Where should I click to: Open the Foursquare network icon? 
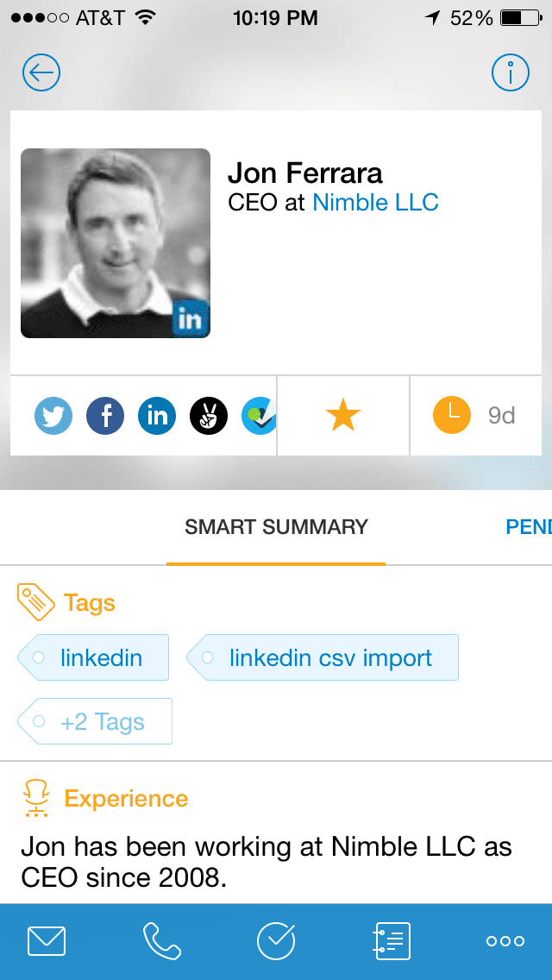tap(258, 415)
